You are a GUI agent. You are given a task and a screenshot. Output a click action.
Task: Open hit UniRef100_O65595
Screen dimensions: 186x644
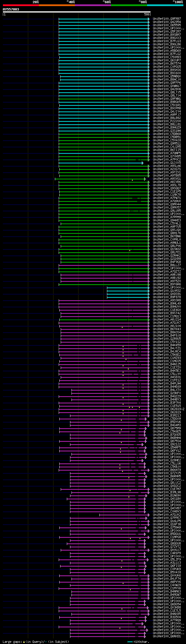167,25
